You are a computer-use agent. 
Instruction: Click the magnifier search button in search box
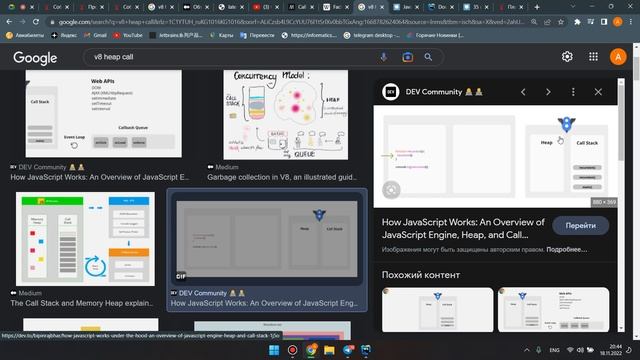[428, 57]
